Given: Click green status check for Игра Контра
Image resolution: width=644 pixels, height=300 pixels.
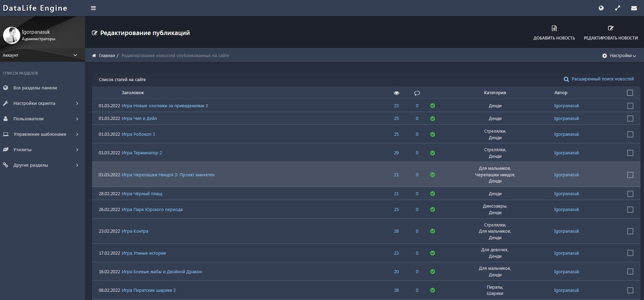Looking at the screenshot, I should [x=433, y=231].
